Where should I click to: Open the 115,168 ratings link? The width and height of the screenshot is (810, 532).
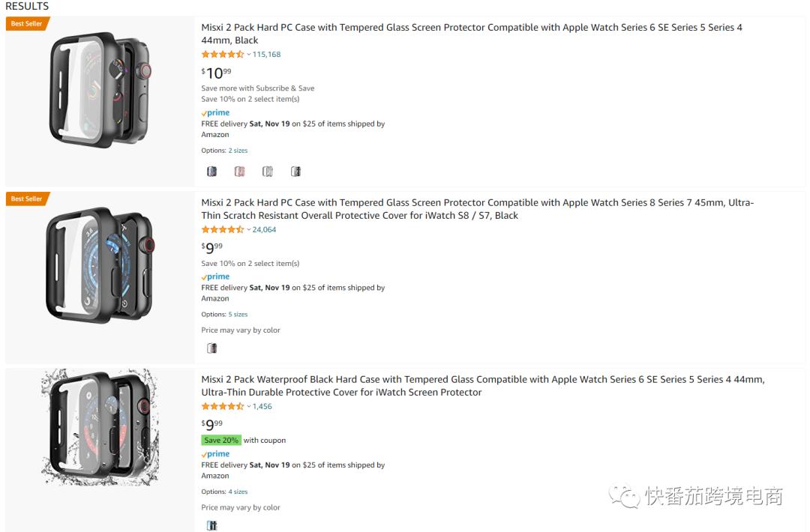(x=266, y=55)
